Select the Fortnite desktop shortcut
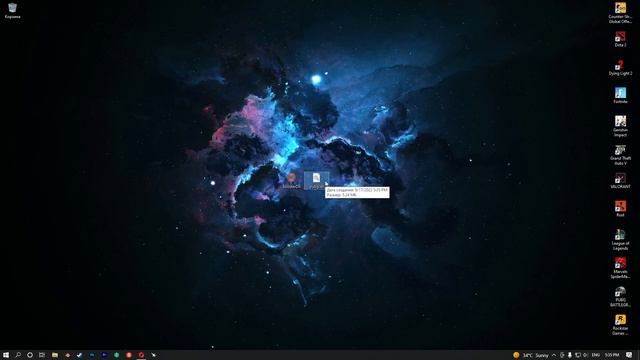Screen dimensions: 640x360 [620, 96]
